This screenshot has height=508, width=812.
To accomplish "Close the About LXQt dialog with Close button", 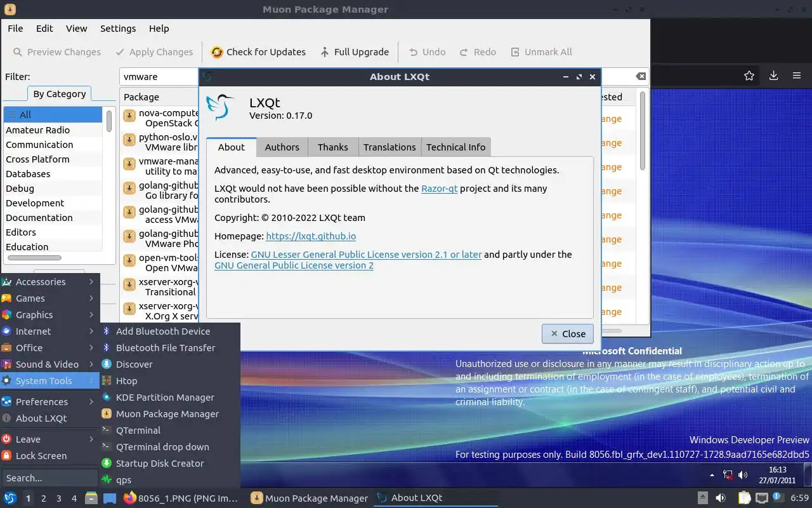I will click(568, 333).
